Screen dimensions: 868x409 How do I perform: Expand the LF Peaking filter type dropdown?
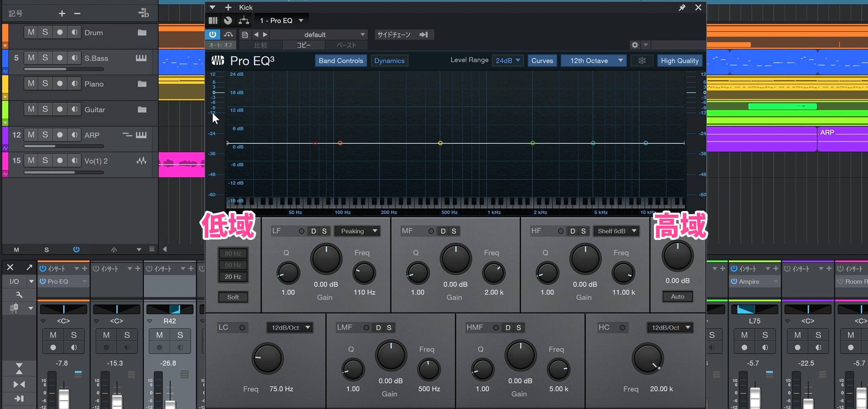pos(358,231)
